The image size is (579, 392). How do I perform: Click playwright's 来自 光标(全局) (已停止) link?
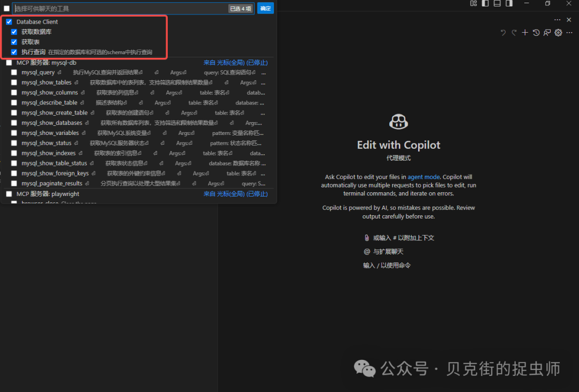[x=235, y=194]
